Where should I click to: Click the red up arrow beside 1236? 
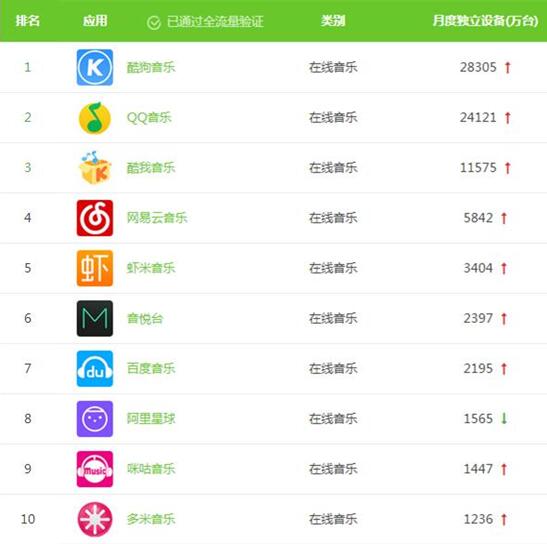click(504, 520)
